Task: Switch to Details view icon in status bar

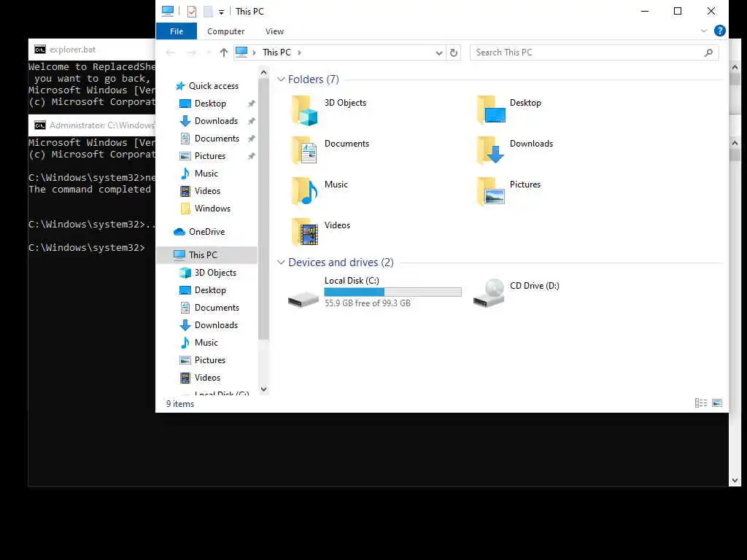Action: [701, 403]
